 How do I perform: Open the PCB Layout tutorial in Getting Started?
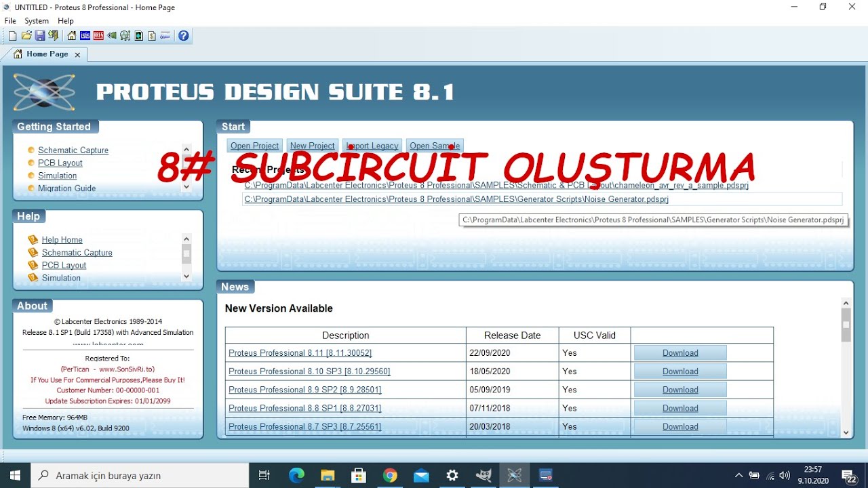tap(60, 163)
